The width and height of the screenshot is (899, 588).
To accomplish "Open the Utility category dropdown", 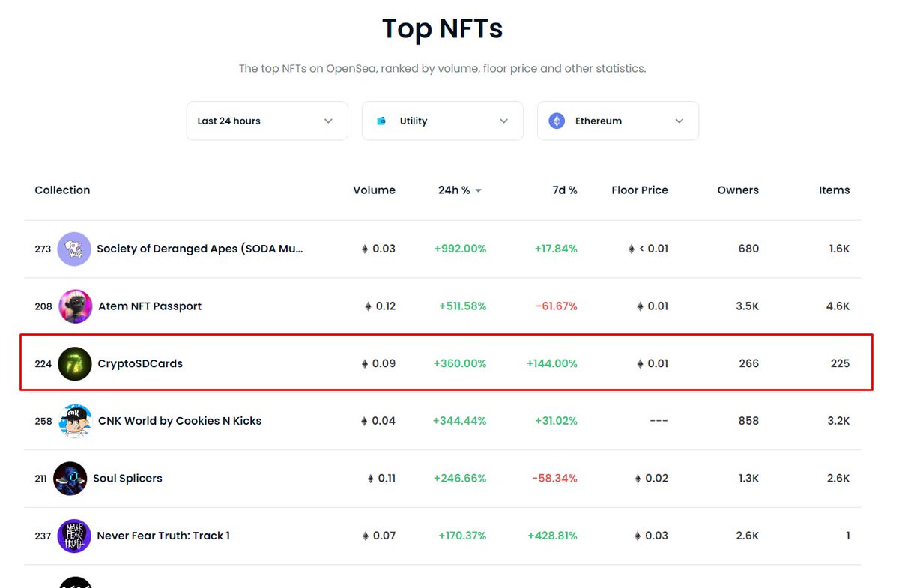I will coord(442,121).
